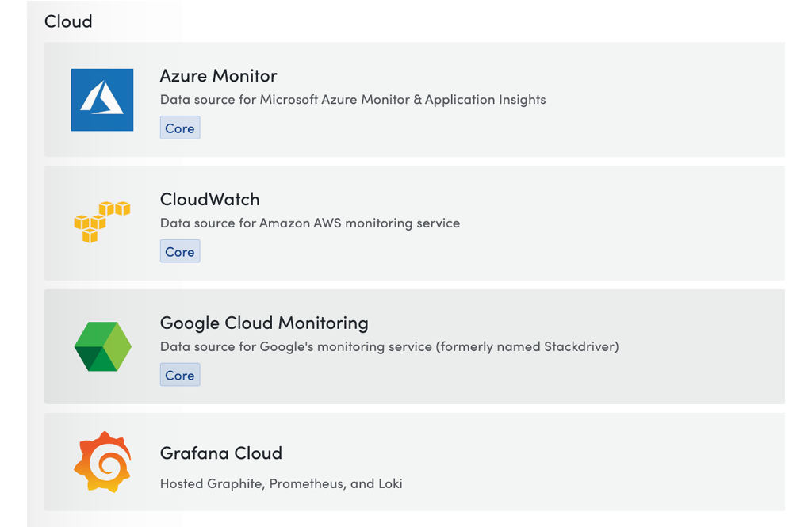812x527 pixels.
Task: Select the Google Cloud Monitoring title
Action: tap(264, 323)
